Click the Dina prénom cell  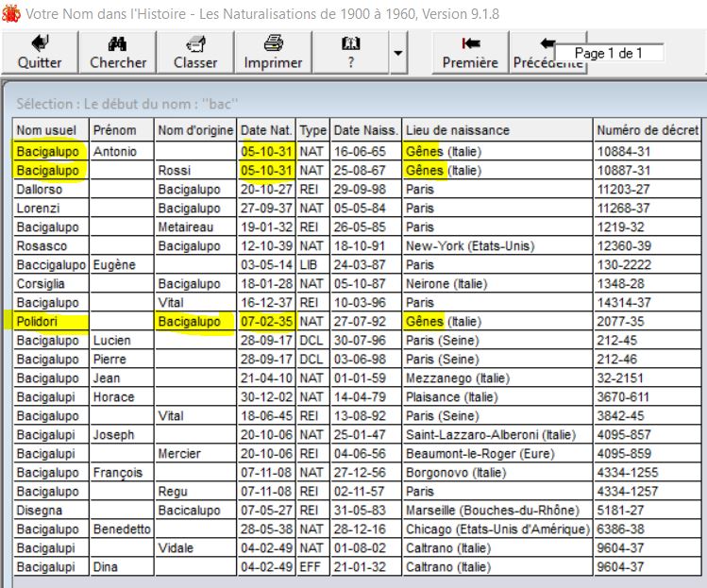[x=122, y=567]
